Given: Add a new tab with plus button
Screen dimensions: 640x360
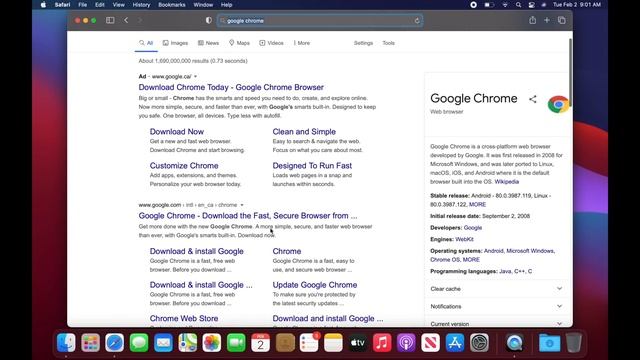Looking at the screenshot, I should coord(547,20).
